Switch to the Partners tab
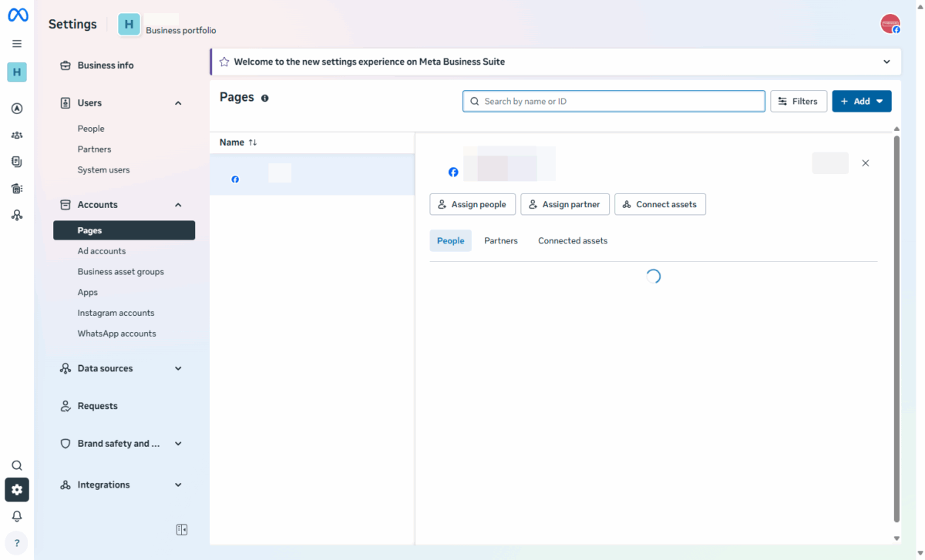This screenshot has height=560, width=925. (500, 241)
